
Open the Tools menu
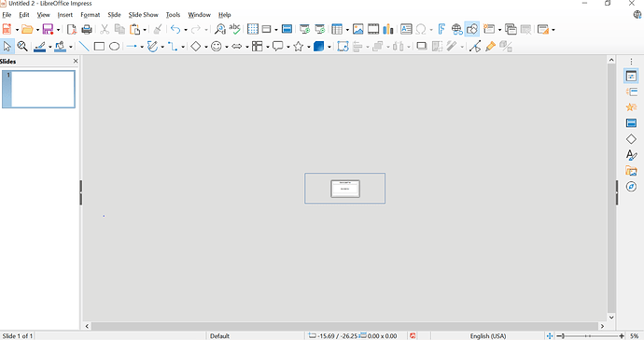point(173,15)
